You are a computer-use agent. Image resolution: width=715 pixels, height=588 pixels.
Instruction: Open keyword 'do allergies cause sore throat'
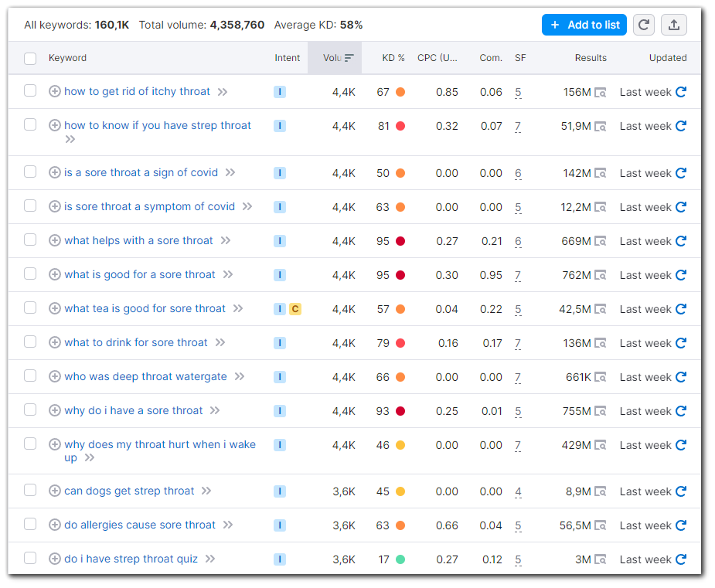pos(140,525)
